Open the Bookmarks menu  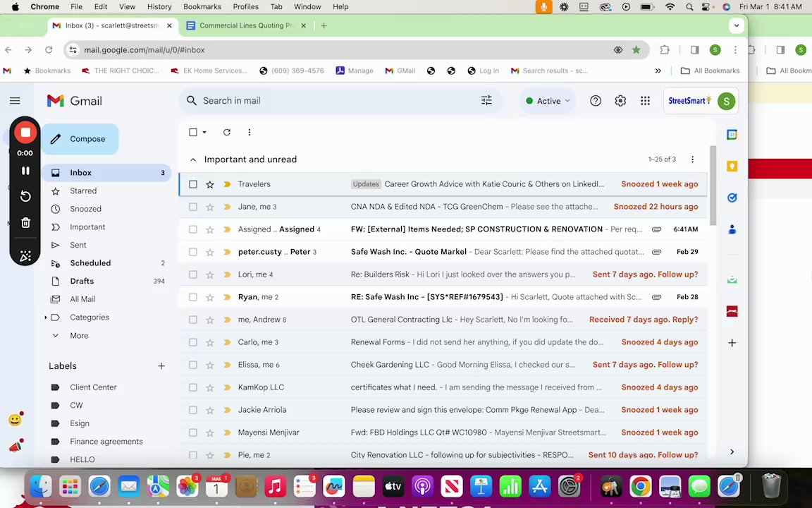(x=202, y=7)
